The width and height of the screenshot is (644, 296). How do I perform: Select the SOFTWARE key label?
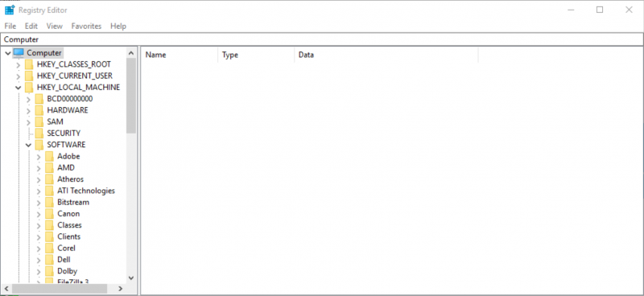(66, 145)
